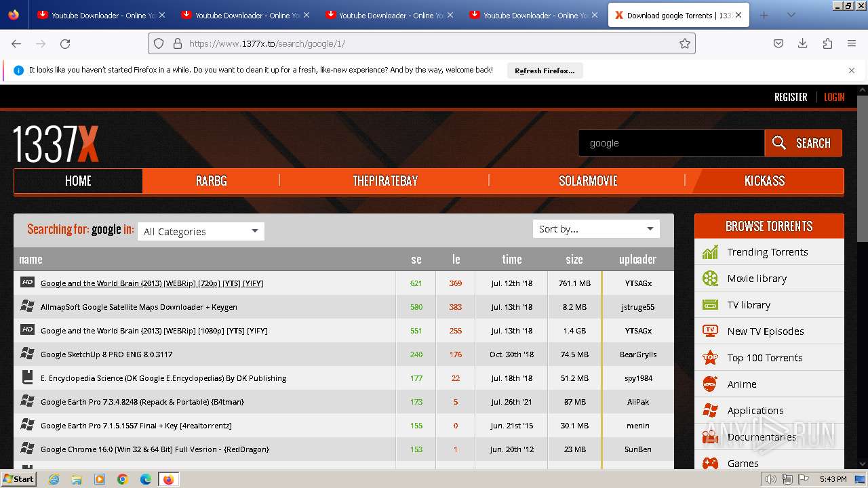Open a new browser tab
Screen dimensions: 868x488
(x=764, y=15)
